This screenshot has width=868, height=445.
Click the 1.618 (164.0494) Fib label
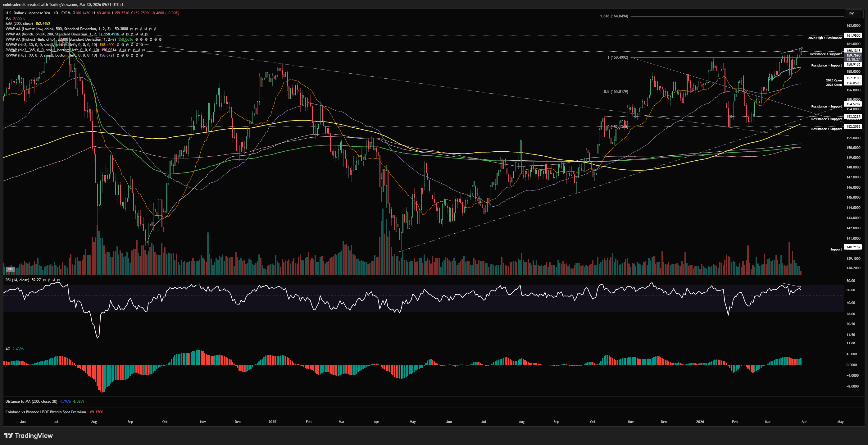click(x=614, y=16)
